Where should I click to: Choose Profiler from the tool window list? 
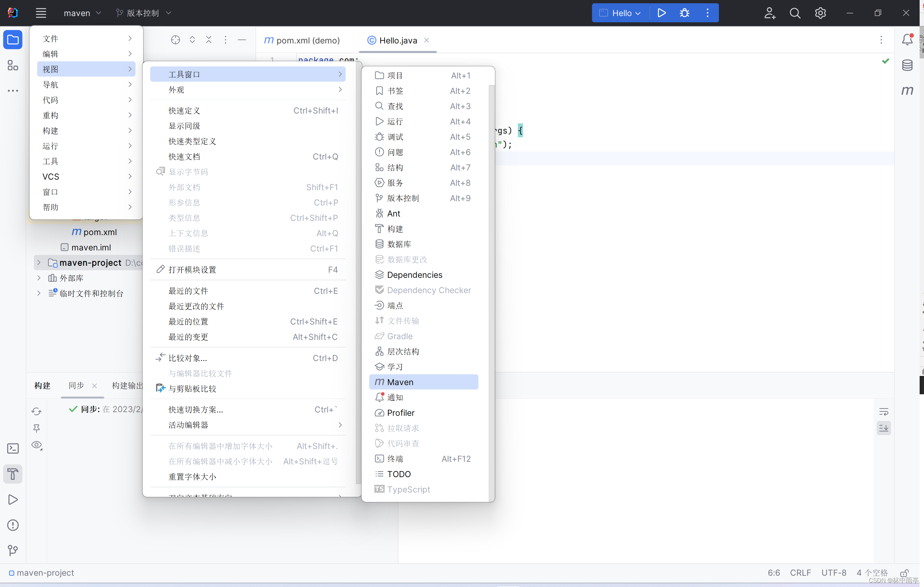[424, 413]
